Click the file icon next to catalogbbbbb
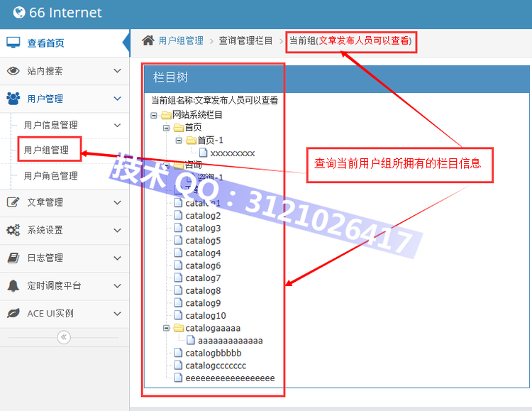Viewport: 532px width, 411px height. (178, 353)
